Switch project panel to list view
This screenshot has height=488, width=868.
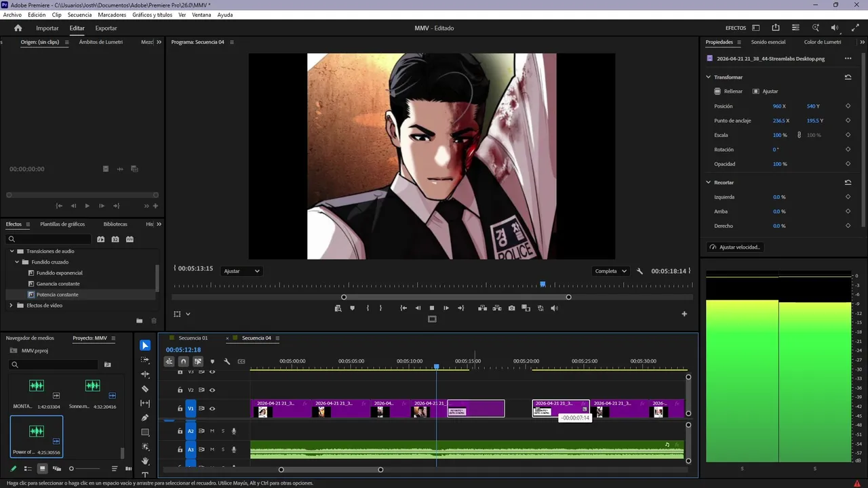[28, 468]
